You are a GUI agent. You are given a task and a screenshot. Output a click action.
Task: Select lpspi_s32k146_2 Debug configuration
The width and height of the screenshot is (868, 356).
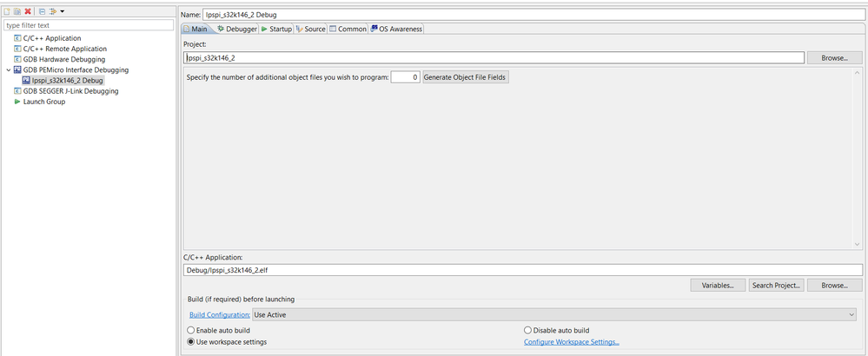[x=67, y=81]
